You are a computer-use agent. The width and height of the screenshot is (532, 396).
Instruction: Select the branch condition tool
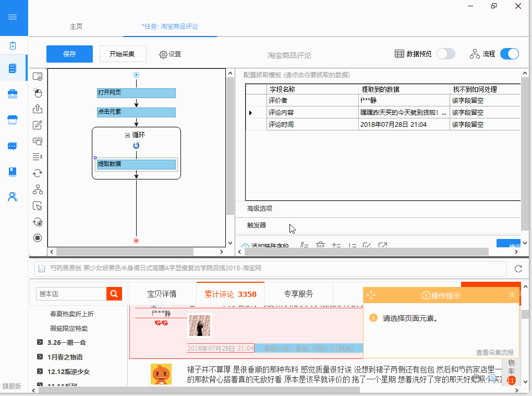38,189
